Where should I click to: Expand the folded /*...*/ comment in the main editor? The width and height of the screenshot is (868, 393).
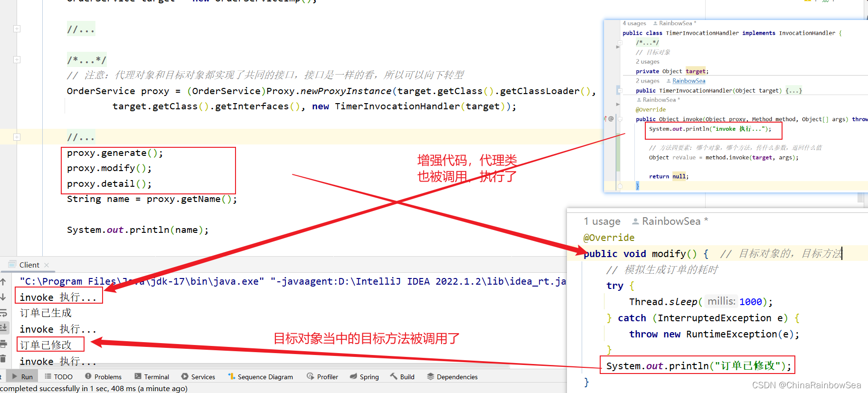click(x=17, y=59)
